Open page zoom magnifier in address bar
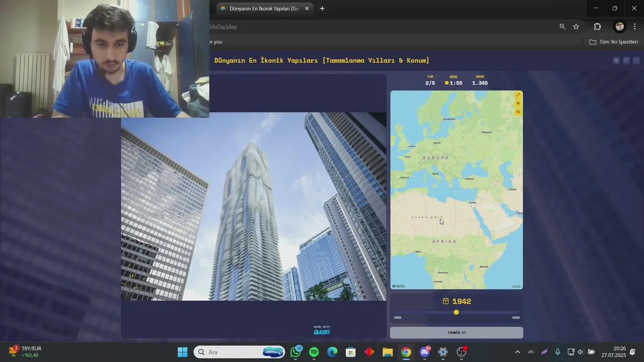This screenshot has height=362, width=644. pos(562,27)
